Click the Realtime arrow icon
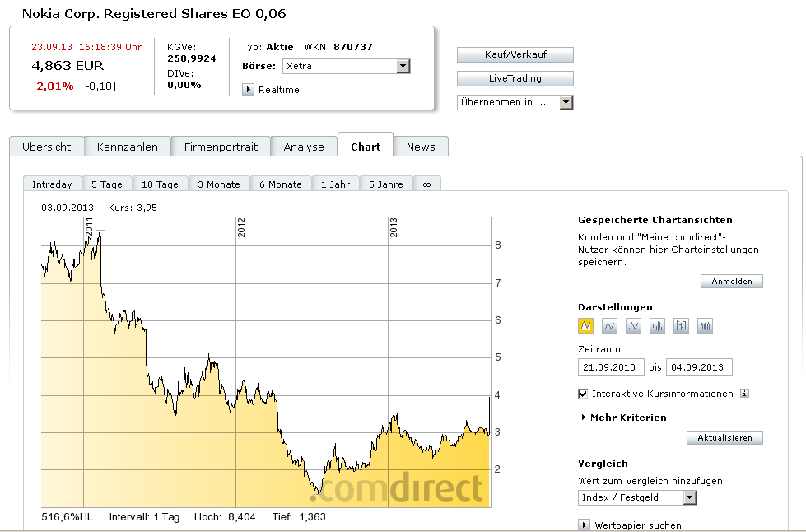Screen dimensions: 806x532 tap(248, 90)
